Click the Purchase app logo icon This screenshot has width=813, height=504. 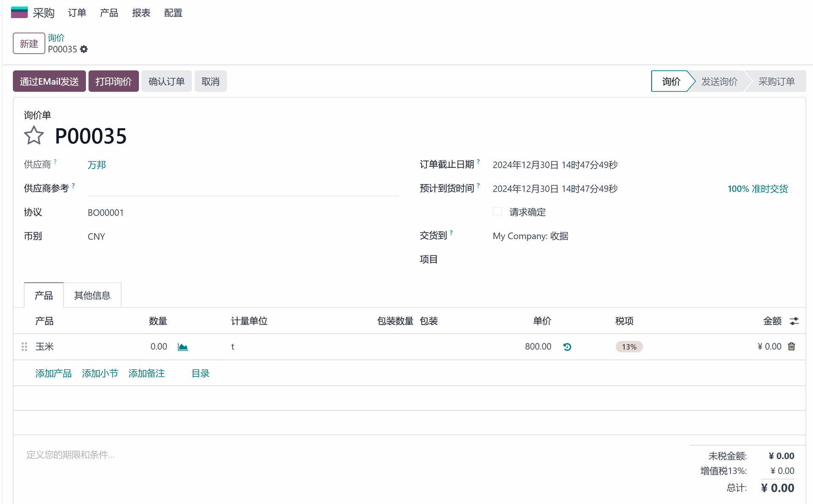click(19, 12)
